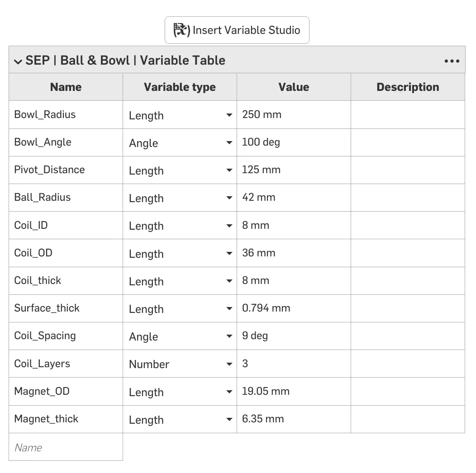Click the Insert Variable Studio button
The height and width of the screenshot is (473, 476).
237,30
